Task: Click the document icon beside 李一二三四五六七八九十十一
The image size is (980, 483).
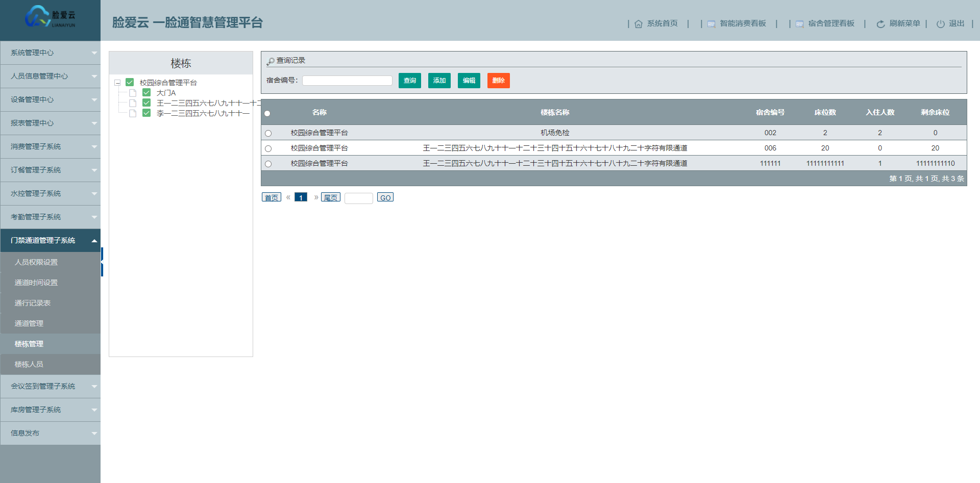Action: [133, 113]
